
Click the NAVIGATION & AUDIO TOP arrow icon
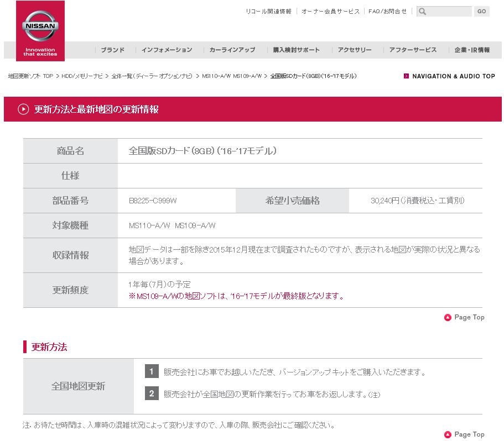coord(406,76)
